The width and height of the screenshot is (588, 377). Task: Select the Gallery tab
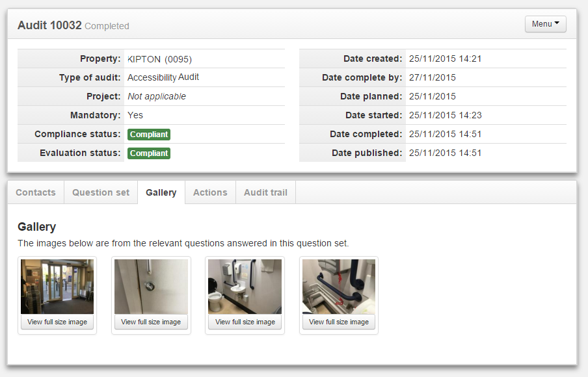click(161, 192)
